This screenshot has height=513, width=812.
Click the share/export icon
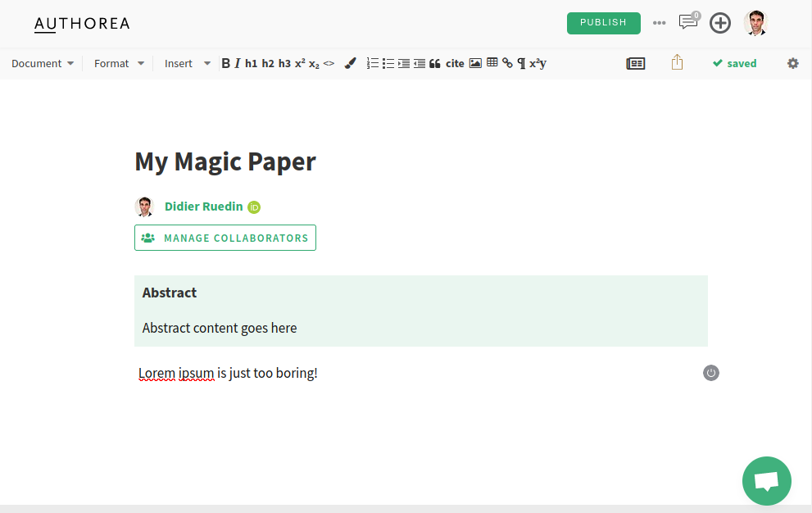677,63
